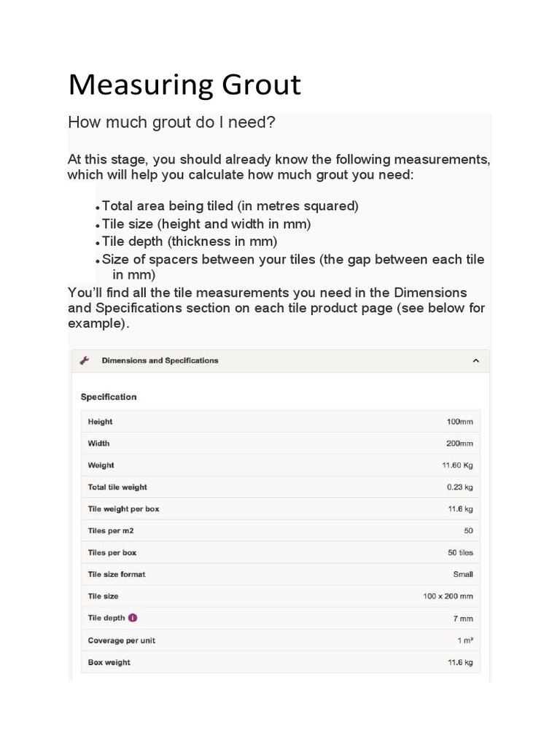
Task: Click the 100 x 200 mm Tile size value
Action: (448, 597)
